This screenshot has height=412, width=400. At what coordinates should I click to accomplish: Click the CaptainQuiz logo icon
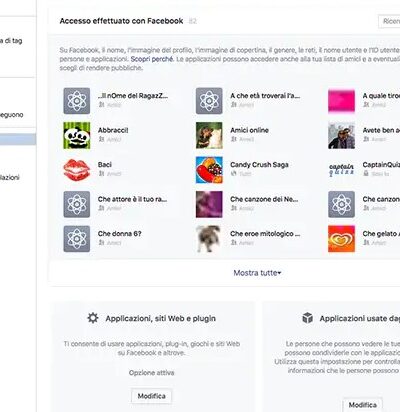[341, 170]
